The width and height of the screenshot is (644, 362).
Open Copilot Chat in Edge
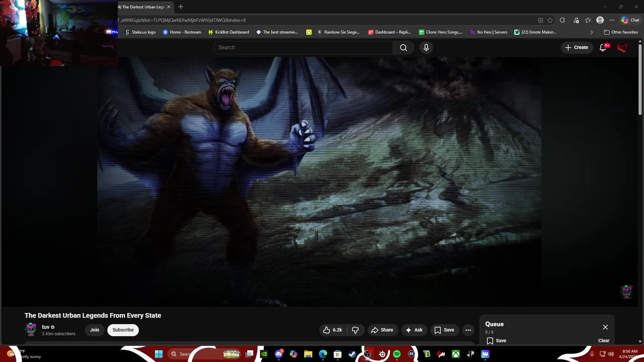point(630,20)
